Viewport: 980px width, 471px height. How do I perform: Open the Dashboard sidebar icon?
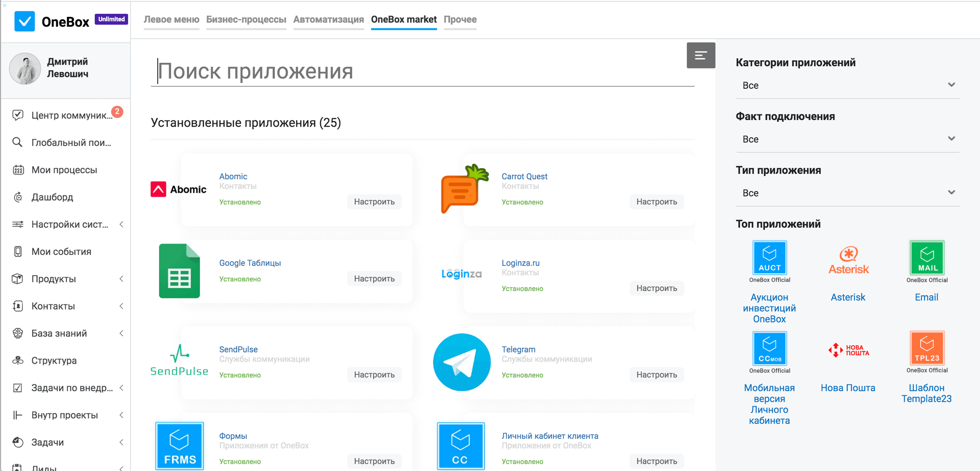[x=18, y=197]
